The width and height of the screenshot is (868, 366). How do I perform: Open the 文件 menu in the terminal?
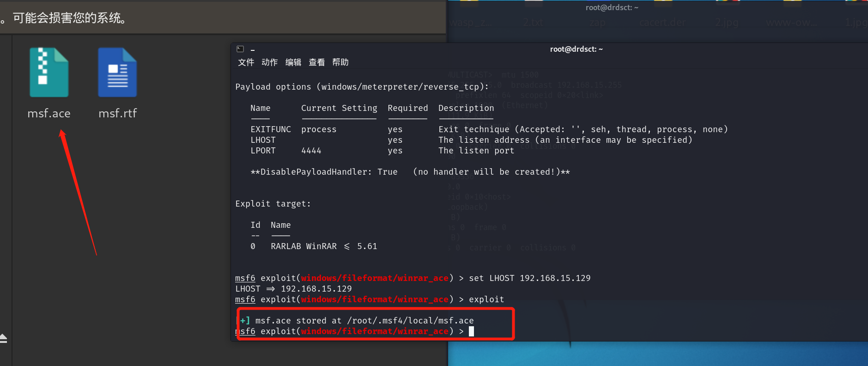(x=246, y=62)
